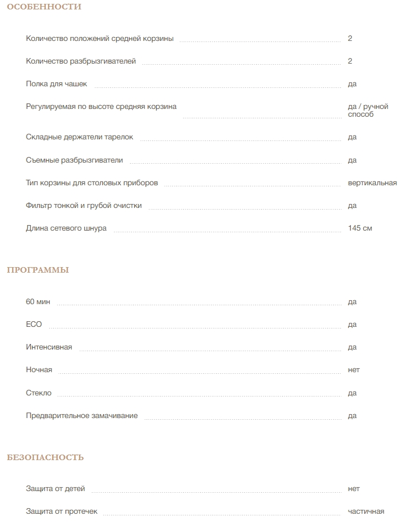Viewport: 409px width, 532px height.
Task: Click the 'вертикальная' basket type value
Action: (372, 183)
